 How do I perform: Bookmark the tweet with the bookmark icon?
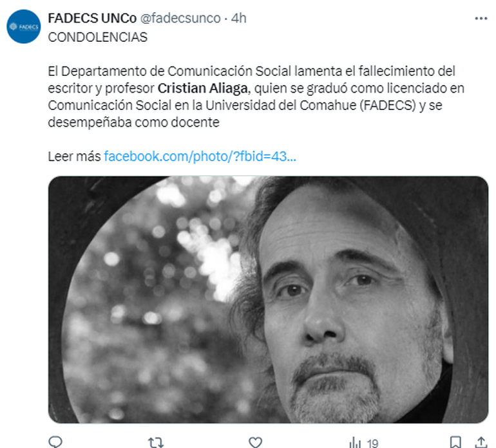click(x=455, y=442)
